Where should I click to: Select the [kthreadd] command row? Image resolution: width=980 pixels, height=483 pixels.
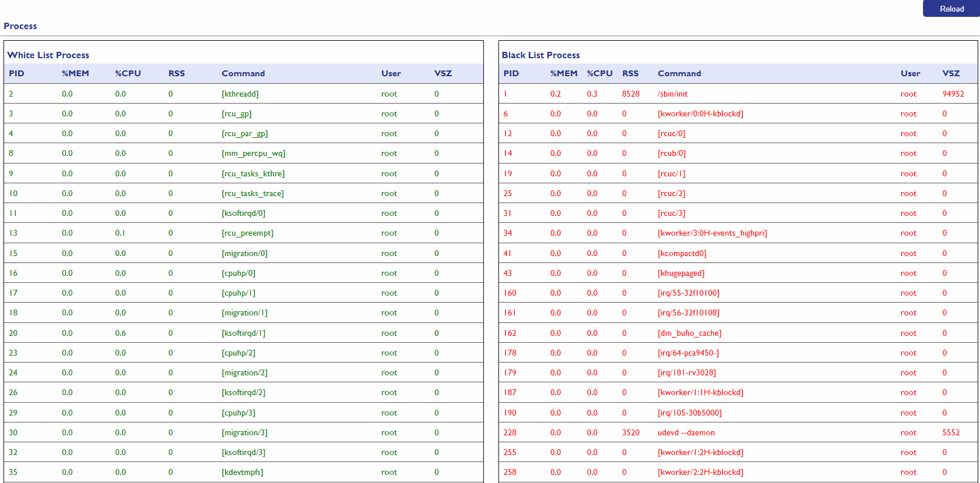(x=244, y=94)
